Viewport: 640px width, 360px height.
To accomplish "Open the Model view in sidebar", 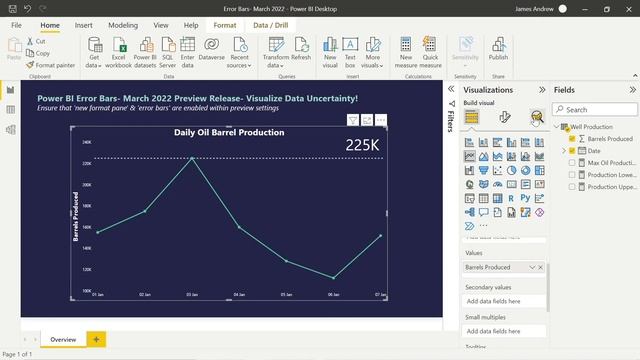I will point(11,129).
